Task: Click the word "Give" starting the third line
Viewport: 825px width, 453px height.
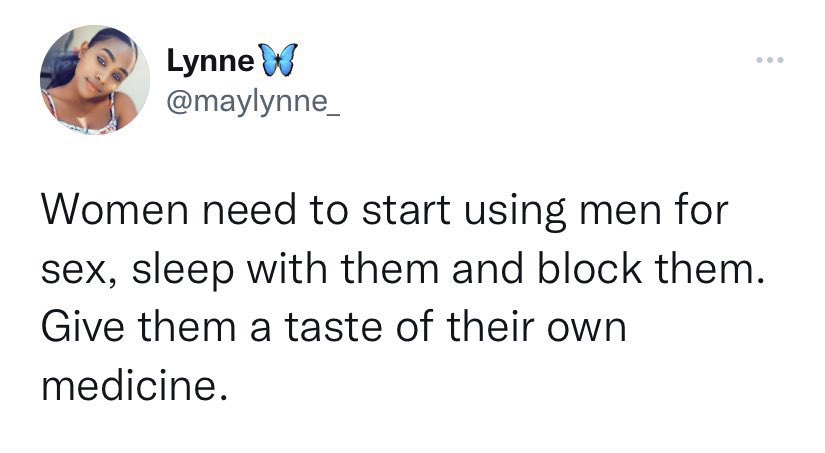Action: (x=83, y=327)
